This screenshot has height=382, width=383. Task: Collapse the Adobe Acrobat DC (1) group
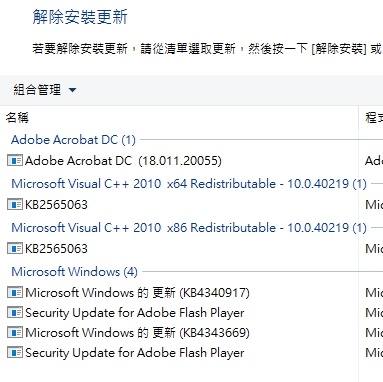click(x=73, y=140)
